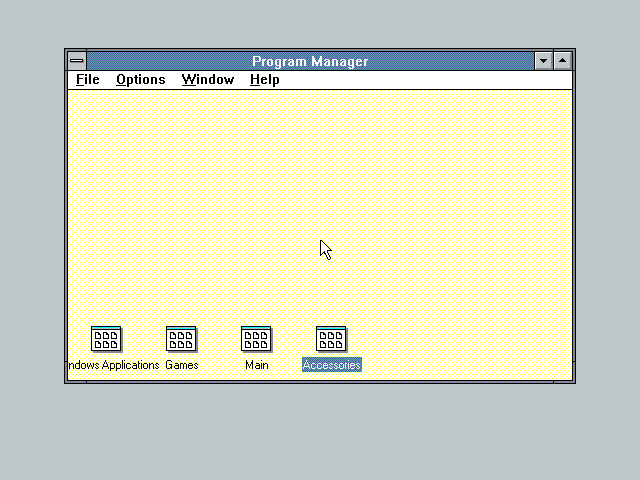Screen dimensions: 640x480
Task: Open the File menu
Action: coord(88,80)
